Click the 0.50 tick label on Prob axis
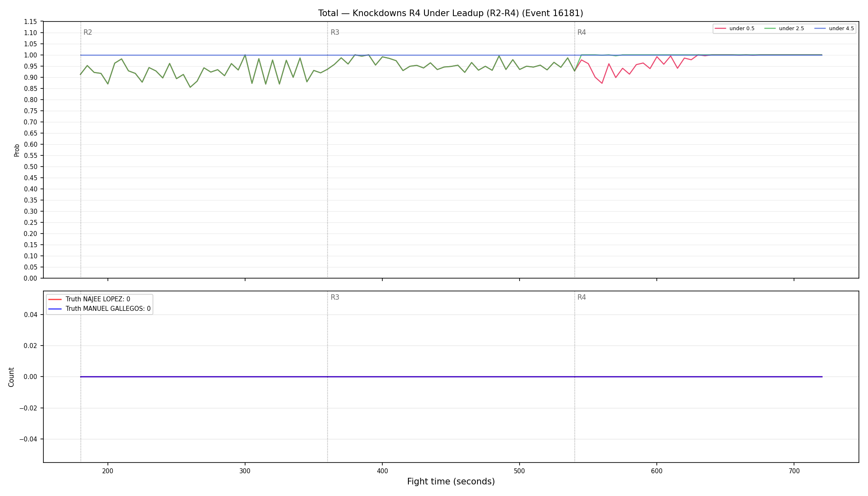This screenshot has height=496, width=868. tap(30, 167)
